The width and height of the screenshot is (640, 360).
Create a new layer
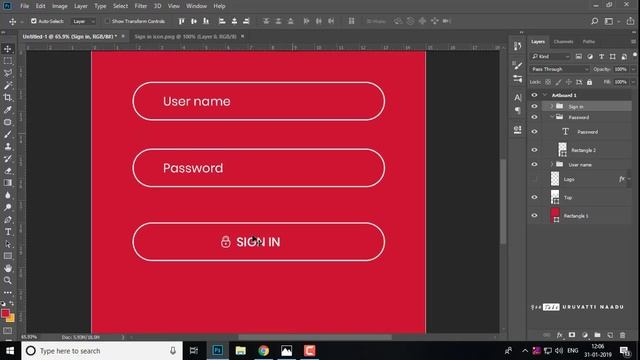[610, 335]
